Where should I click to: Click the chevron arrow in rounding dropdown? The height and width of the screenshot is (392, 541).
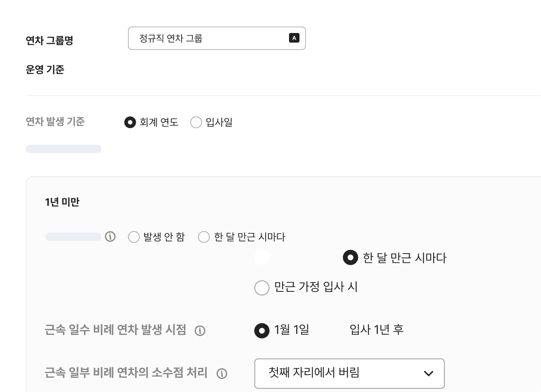[428, 373]
